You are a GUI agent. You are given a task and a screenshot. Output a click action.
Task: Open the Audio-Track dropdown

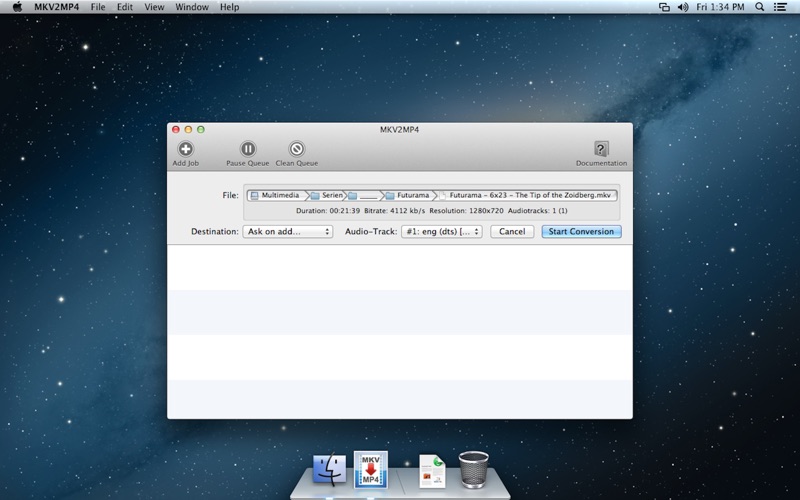click(x=441, y=231)
